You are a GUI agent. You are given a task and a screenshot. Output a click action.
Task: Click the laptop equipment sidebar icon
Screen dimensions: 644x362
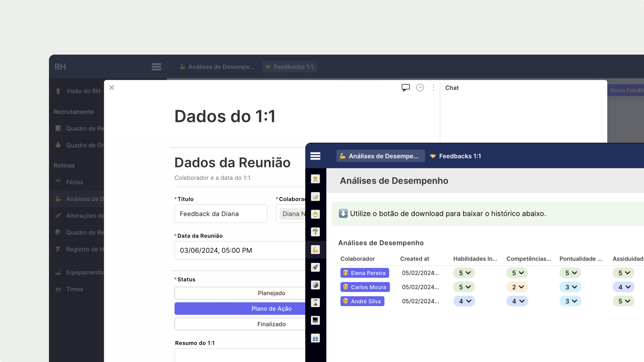315,320
